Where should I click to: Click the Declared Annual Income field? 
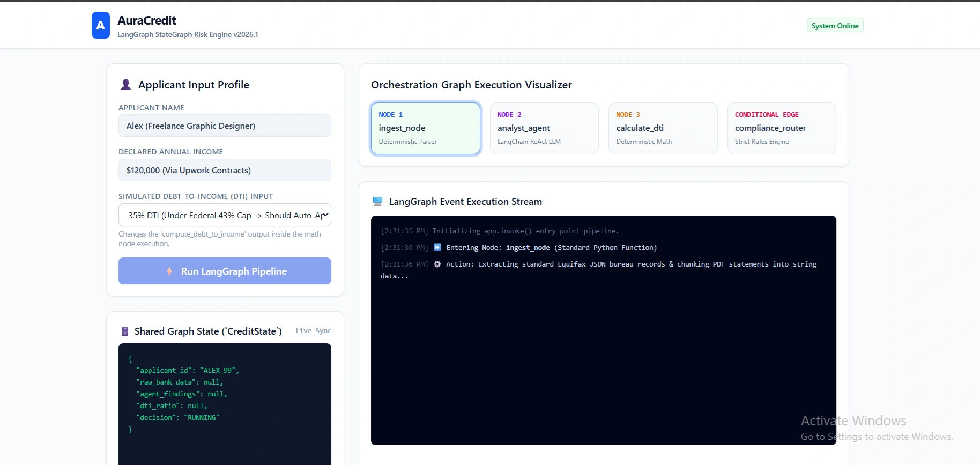point(225,170)
